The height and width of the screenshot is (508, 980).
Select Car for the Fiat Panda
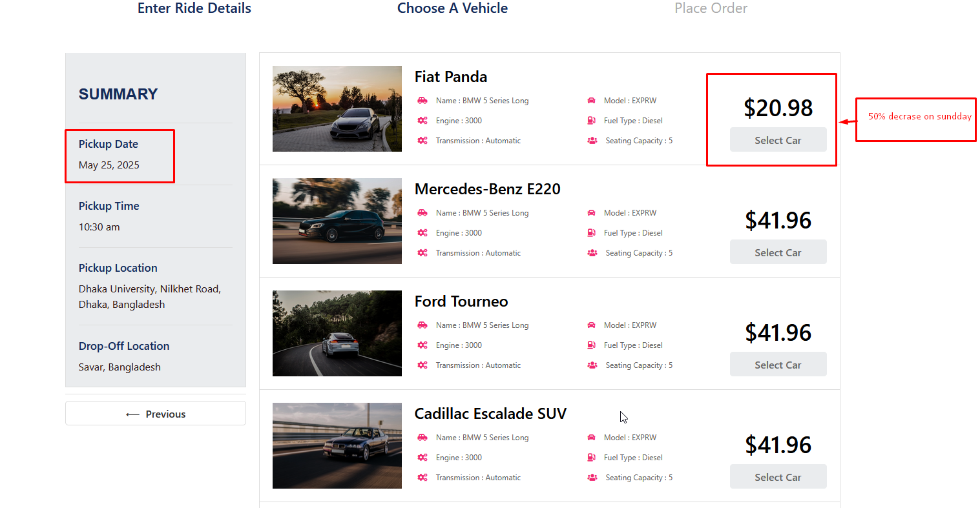tap(778, 140)
